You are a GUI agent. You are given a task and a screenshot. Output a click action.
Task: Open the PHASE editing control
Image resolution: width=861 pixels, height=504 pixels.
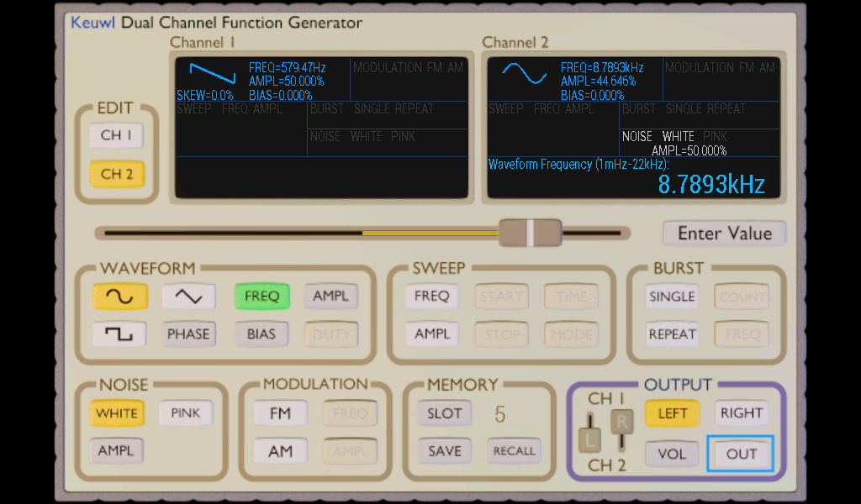(x=188, y=333)
